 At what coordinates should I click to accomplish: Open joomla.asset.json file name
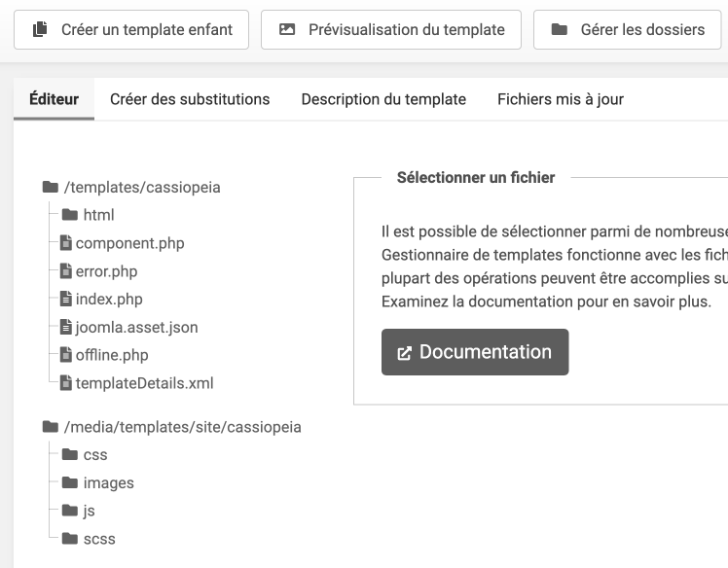tap(137, 328)
